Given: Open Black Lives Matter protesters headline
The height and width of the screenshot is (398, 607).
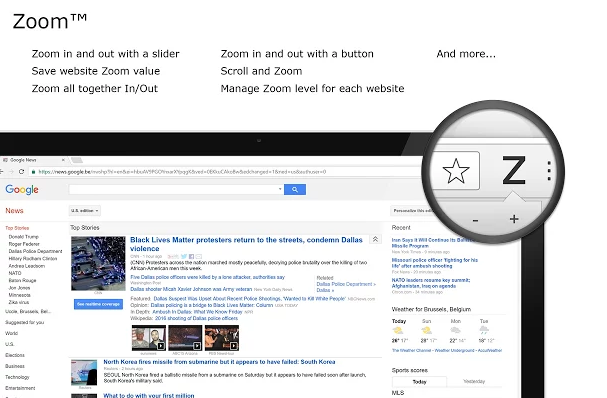Looking at the screenshot, I should coord(246,244).
